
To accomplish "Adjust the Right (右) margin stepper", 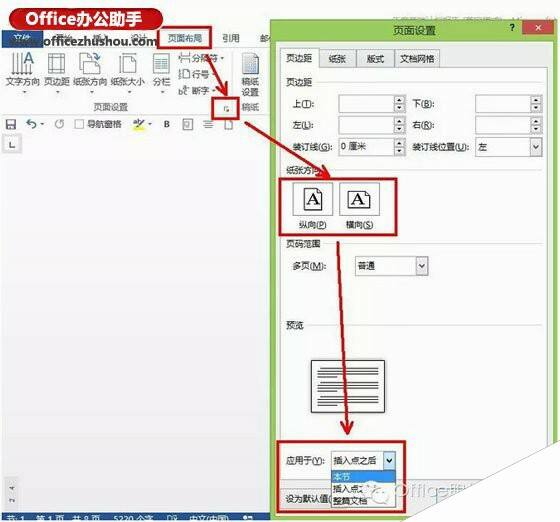I will (536, 125).
